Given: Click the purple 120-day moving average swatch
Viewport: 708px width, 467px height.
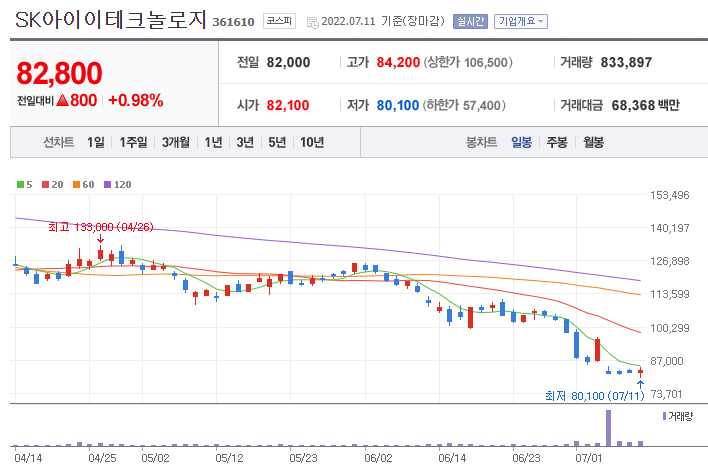Looking at the screenshot, I should tap(107, 184).
